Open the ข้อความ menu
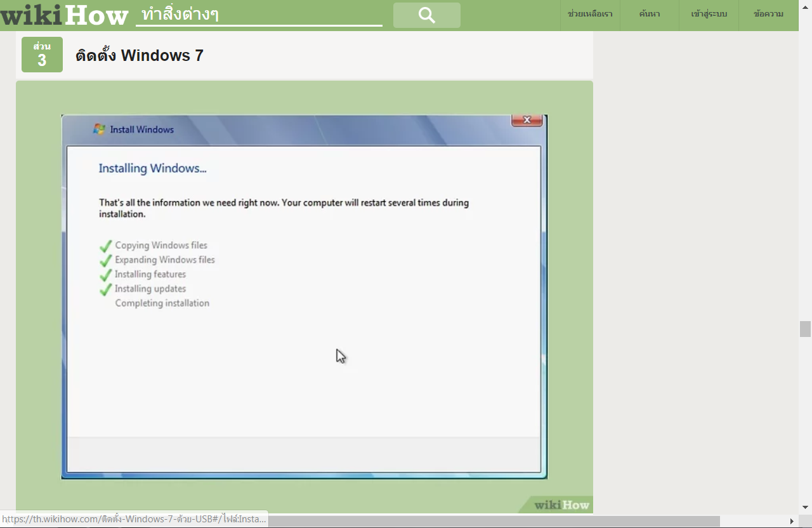The image size is (812, 528). pos(768,14)
